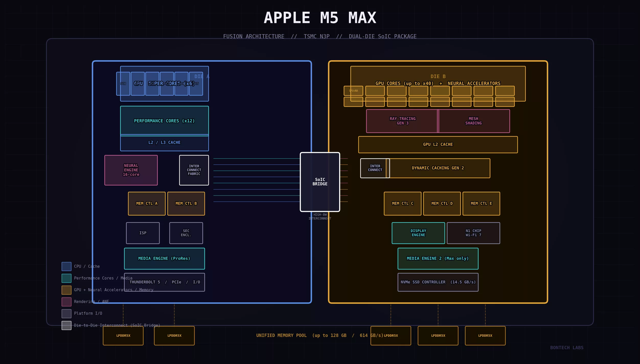
Task: Select the MEDIA ENGINE (ProRes) block
Action: 164,258
